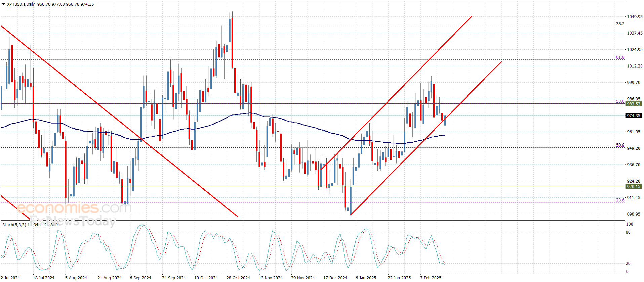Select the horizontal line at 983.53 level
644x282 pixels.
tap(313, 103)
